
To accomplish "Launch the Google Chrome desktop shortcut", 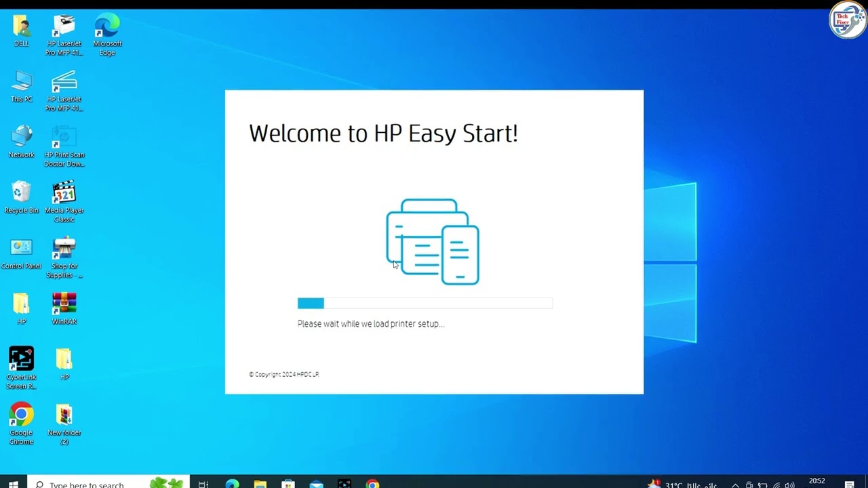I will click(x=22, y=424).
